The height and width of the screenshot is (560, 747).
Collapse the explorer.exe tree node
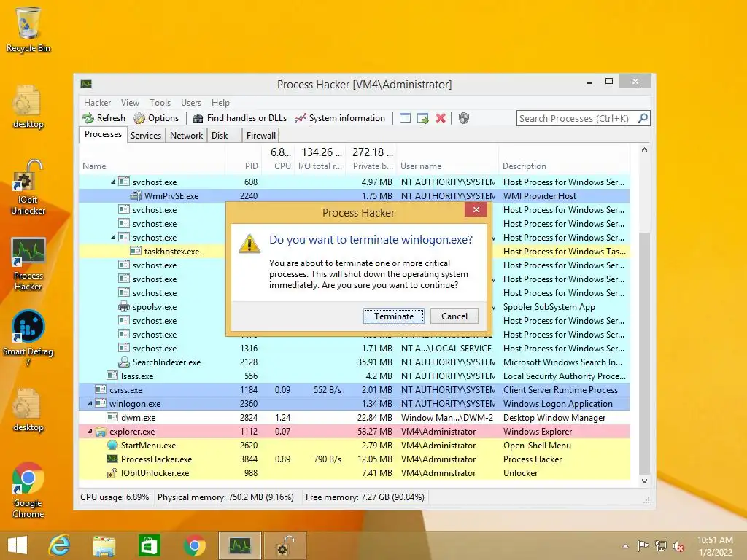click(90, 432)
